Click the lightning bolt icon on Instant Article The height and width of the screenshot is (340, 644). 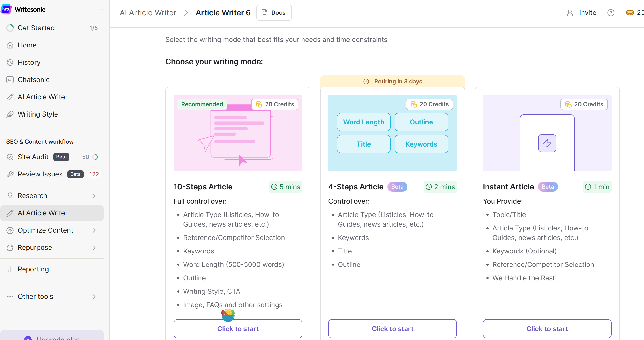[547, 143]
